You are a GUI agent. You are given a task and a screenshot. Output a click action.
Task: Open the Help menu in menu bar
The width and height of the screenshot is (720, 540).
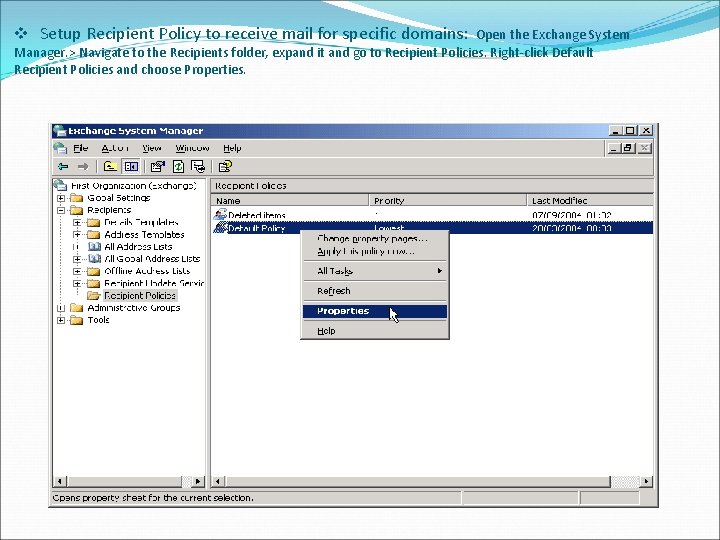coord(232,148)
